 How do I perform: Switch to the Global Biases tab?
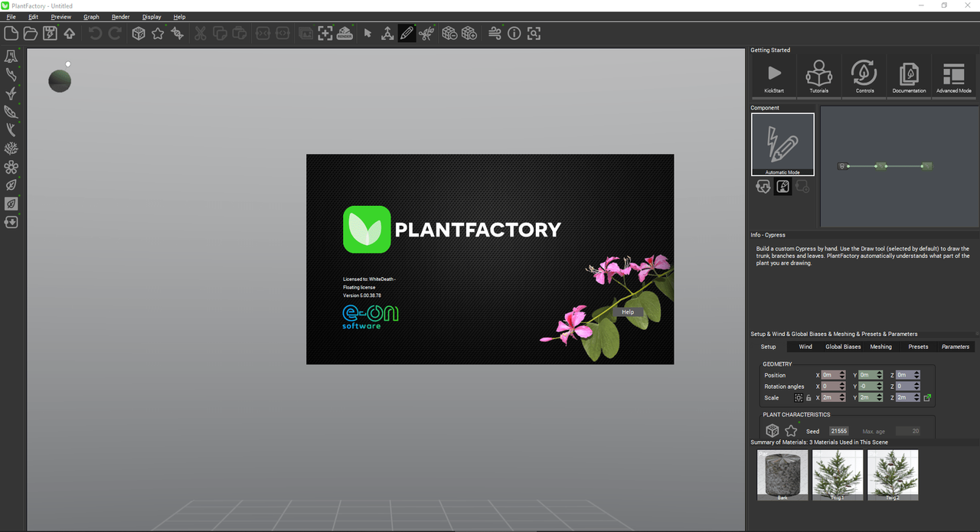843,347
